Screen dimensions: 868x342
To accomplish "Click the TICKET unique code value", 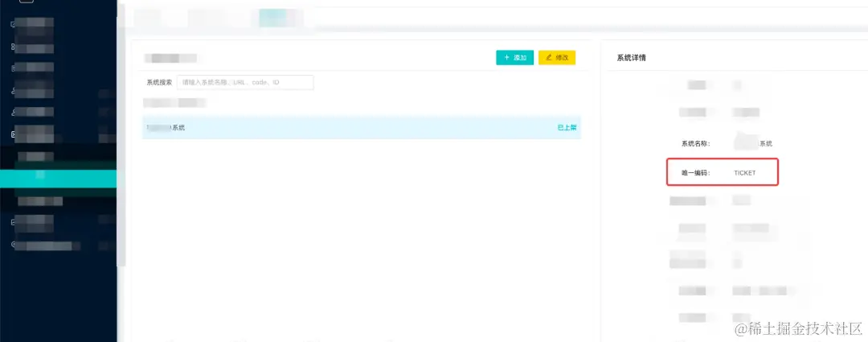I will [744, 173].
